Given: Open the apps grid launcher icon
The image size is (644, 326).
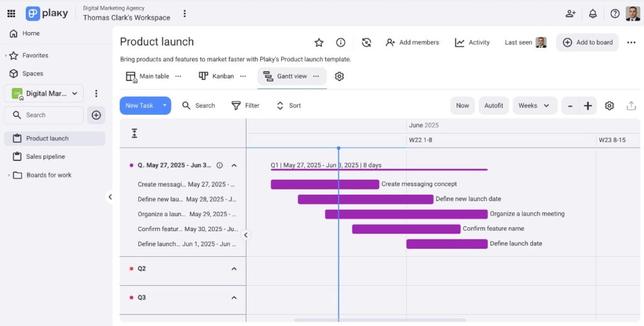Looking at the screenshot, I should coord(11,14).
